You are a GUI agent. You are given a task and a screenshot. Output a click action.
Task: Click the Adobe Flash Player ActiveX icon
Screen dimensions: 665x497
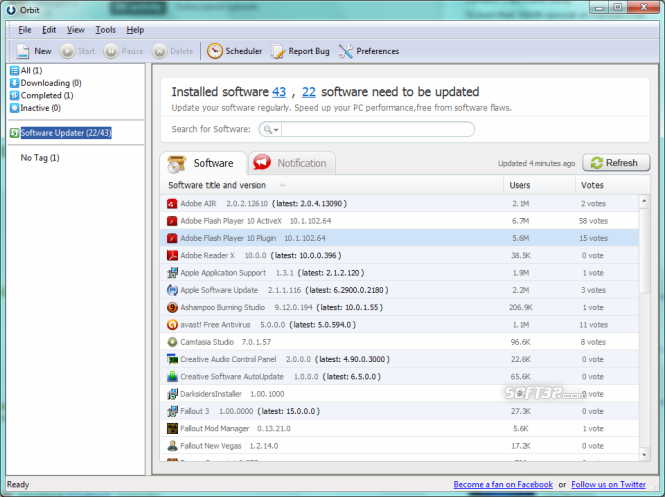172,221
